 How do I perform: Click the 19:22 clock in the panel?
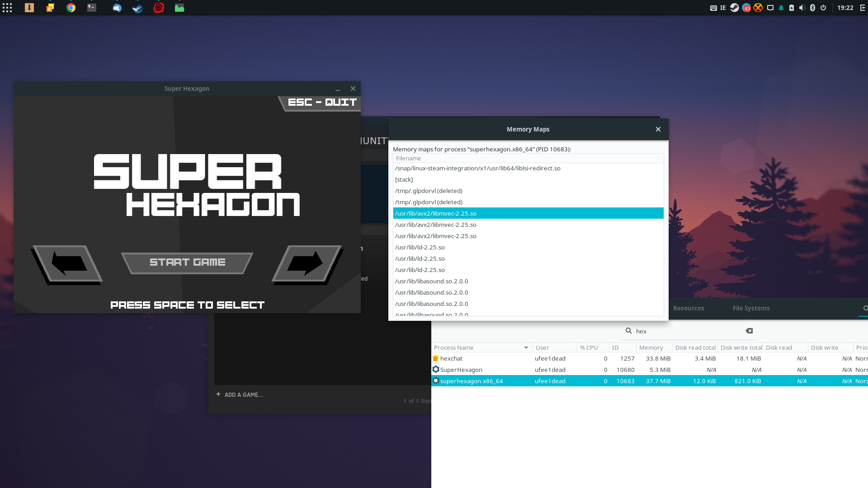[845, 8]
